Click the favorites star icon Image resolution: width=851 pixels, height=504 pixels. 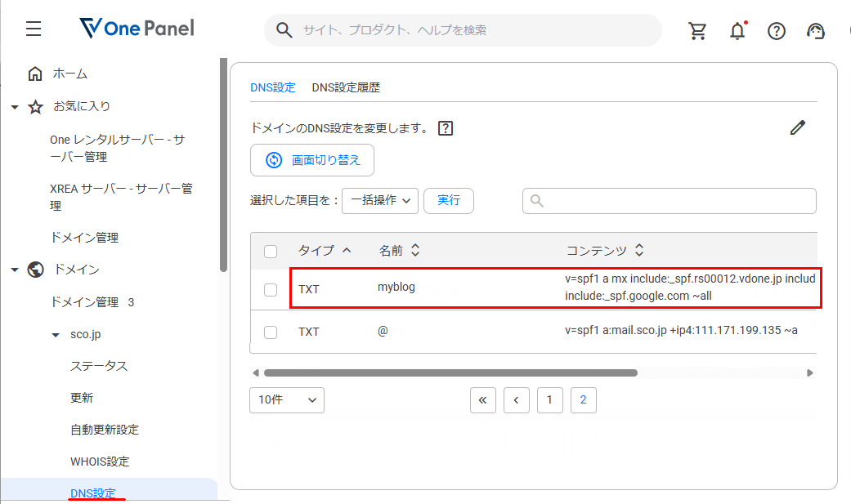tap(36, 106)
